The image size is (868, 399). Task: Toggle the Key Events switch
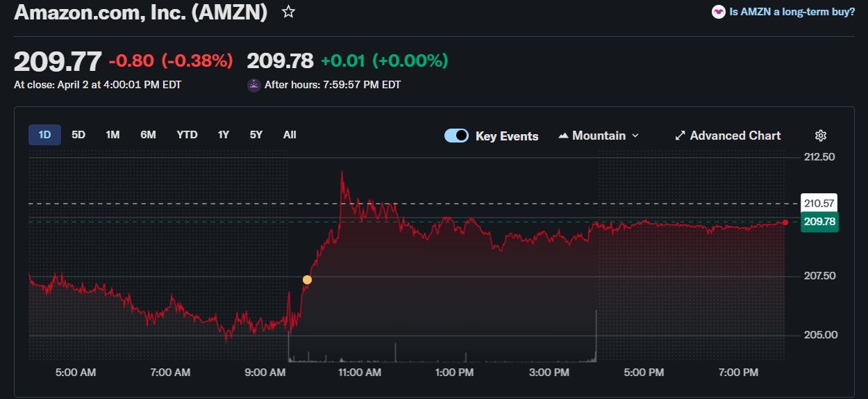point(457,136)
